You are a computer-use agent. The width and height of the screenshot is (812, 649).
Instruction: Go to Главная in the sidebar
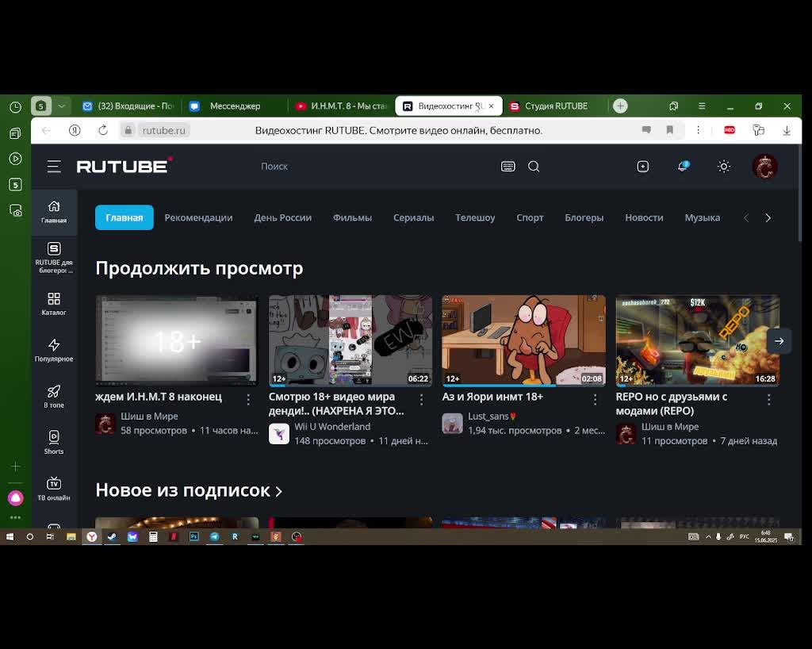click(x=54, y=212)
